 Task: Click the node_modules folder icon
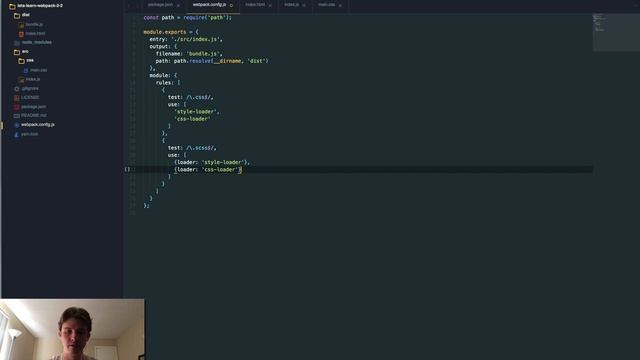pyautogui.click(x=17, y=42)
